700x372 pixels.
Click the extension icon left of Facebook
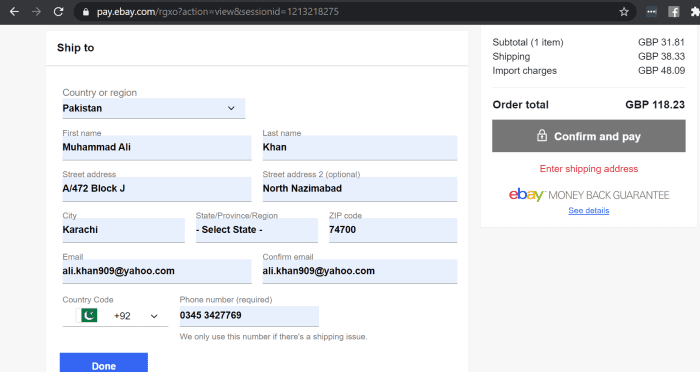[x=652, y=12]
